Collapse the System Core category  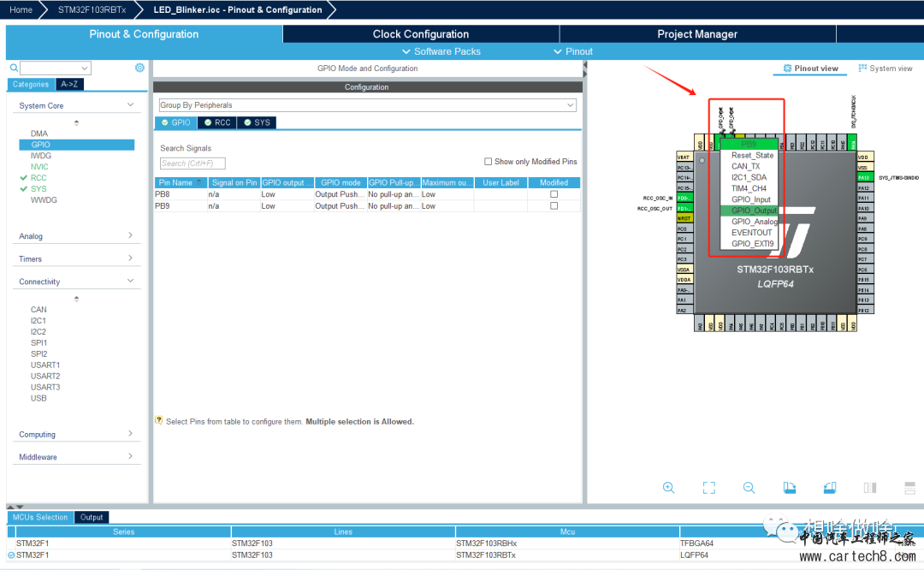[130, 105]
